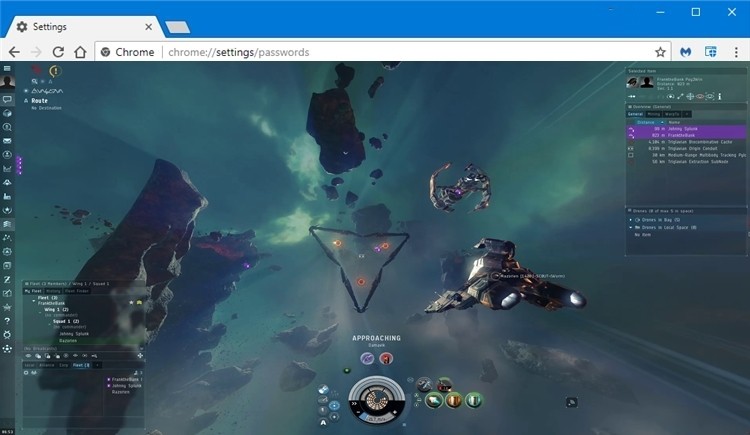Open the question mark Help icon

pyautogui.click(x=7, y=321)
